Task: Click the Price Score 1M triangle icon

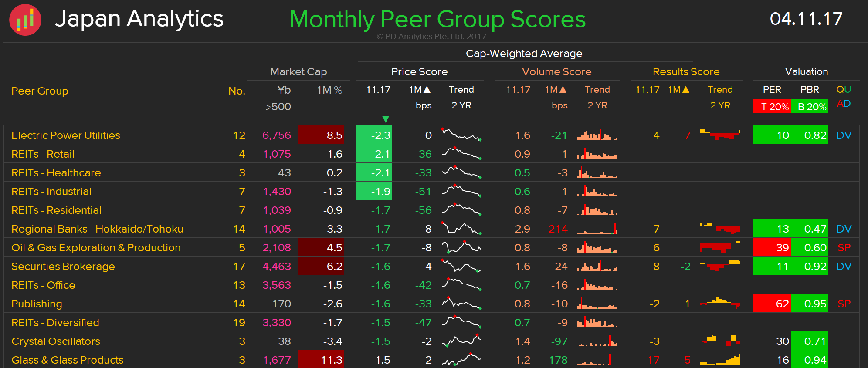Action: tap(427, 90)
